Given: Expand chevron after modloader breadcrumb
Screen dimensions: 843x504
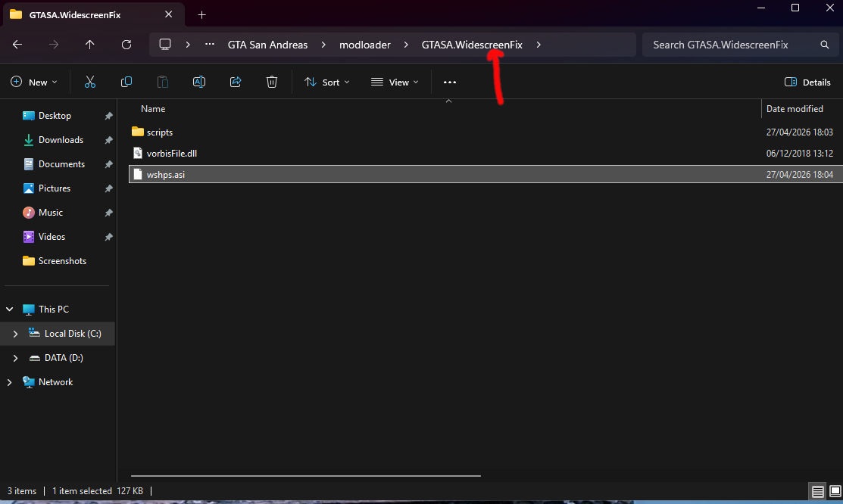Looking at the screenshot, I should tap(406, 45).
